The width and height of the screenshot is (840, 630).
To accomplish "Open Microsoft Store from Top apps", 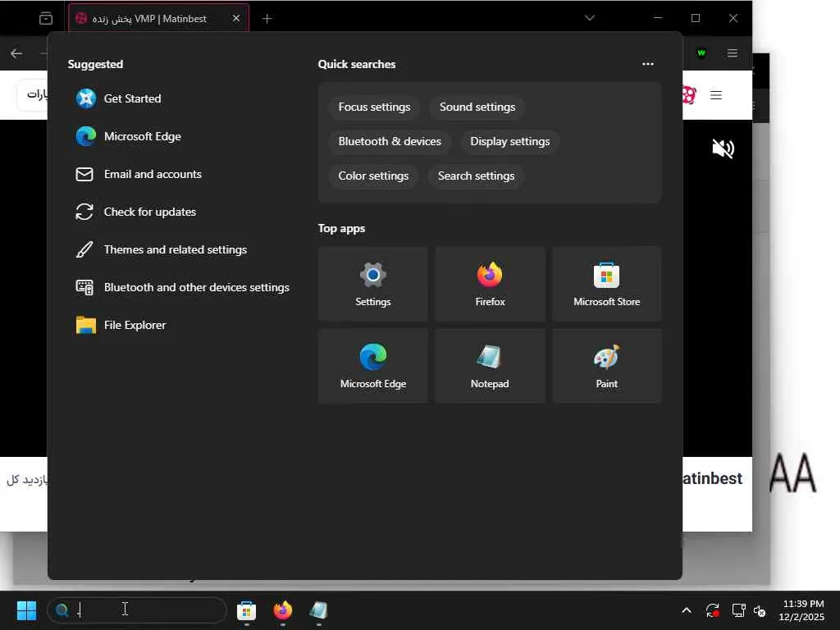I will point(606,284).
